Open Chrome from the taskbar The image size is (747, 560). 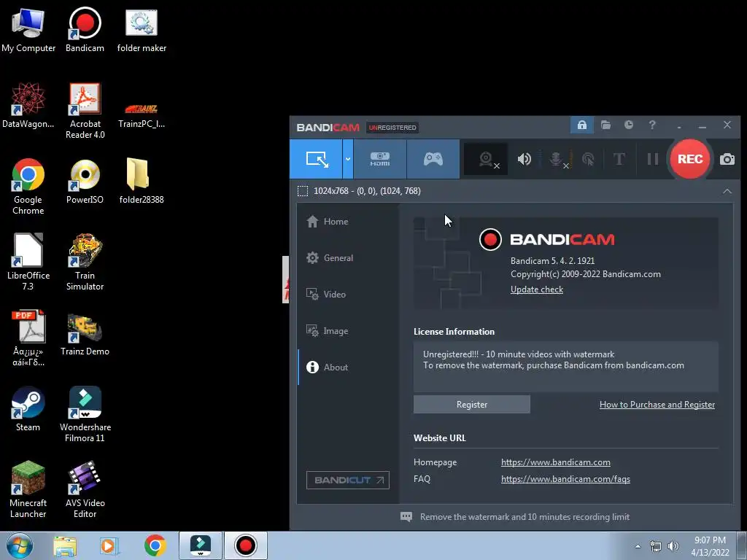(x=155, y=545)
